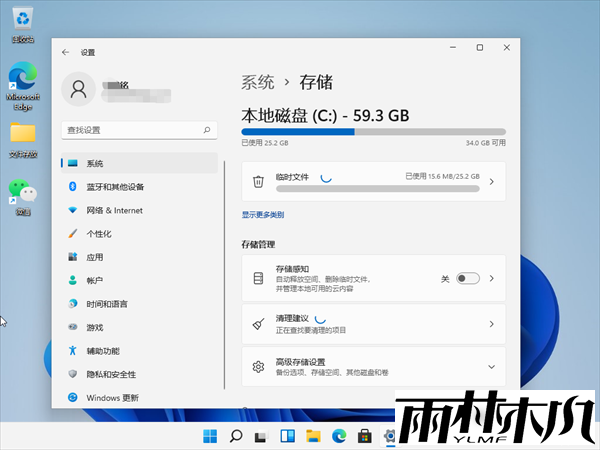Screen dimensions: 600x450
Task: Open 清理建议 via its chevron
Action: (490, 324)
